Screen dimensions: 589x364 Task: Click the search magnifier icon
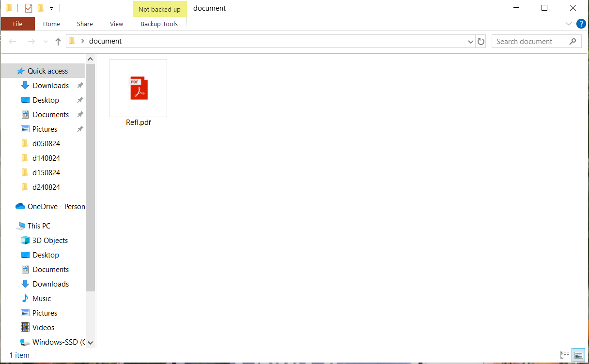tap(573, 41)
